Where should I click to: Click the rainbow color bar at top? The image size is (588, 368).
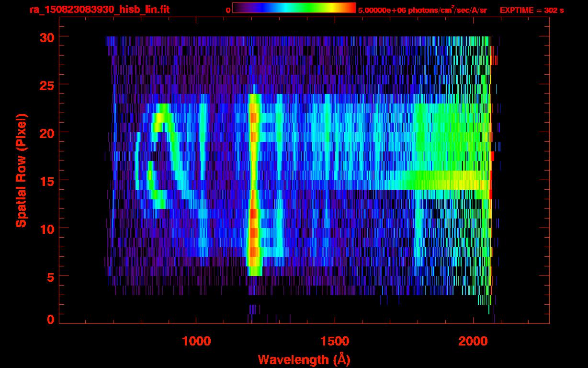294,8
